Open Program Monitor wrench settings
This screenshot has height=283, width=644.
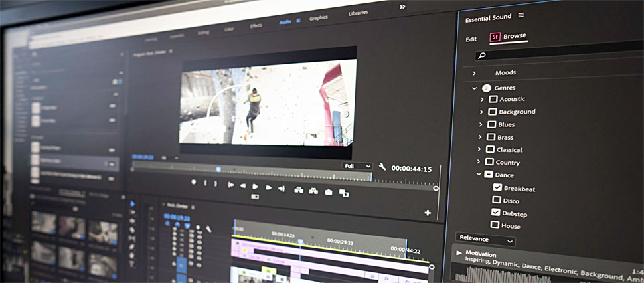[x=382, y=167]
